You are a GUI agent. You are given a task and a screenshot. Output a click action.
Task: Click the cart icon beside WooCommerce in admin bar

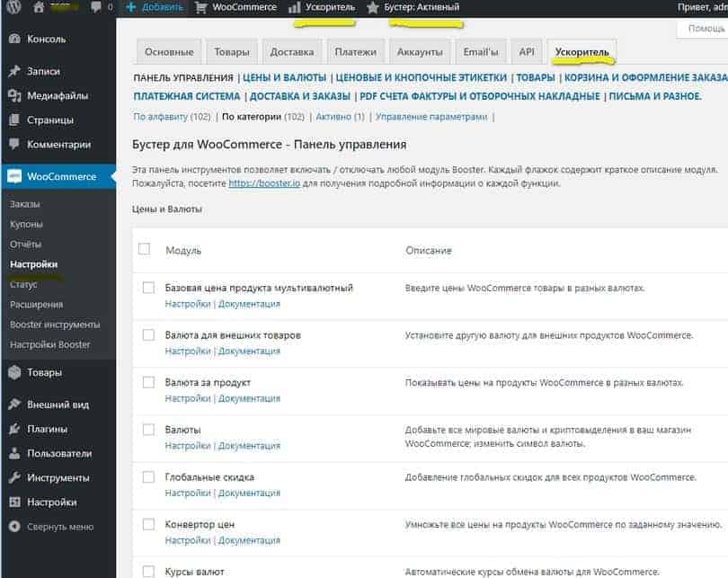coord(201,7)
